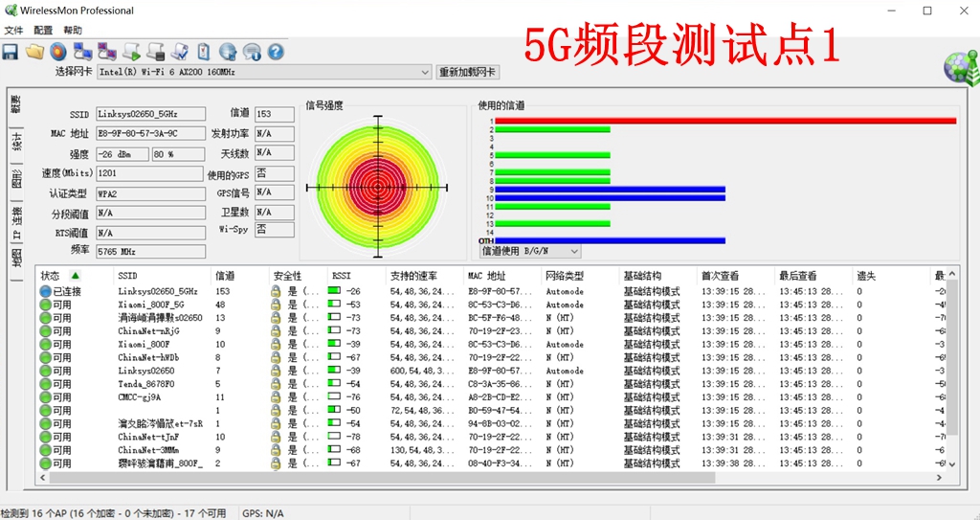Click the clipboard toolbar icon
Image resolution: width=980 pixels, height=520 pixels.
tap(204, 52)
